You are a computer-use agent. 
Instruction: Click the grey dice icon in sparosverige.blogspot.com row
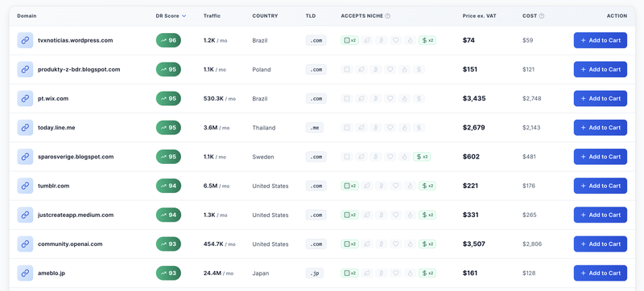(347, 157)
